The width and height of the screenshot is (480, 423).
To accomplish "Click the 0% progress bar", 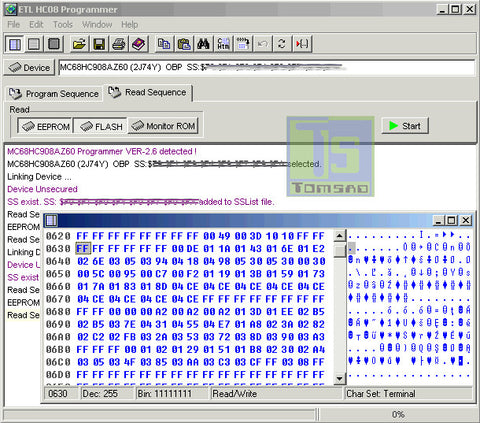I will coord(398,415).
